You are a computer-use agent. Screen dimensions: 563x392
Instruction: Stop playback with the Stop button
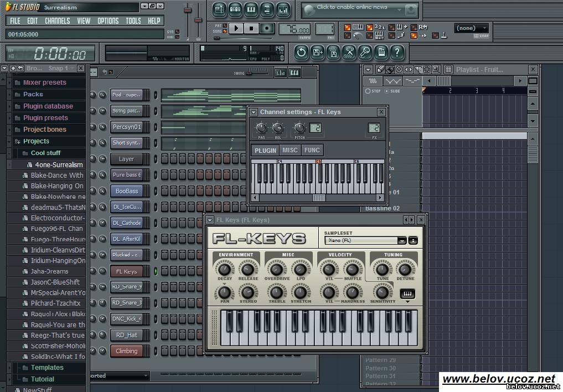(x=251, y=28)
